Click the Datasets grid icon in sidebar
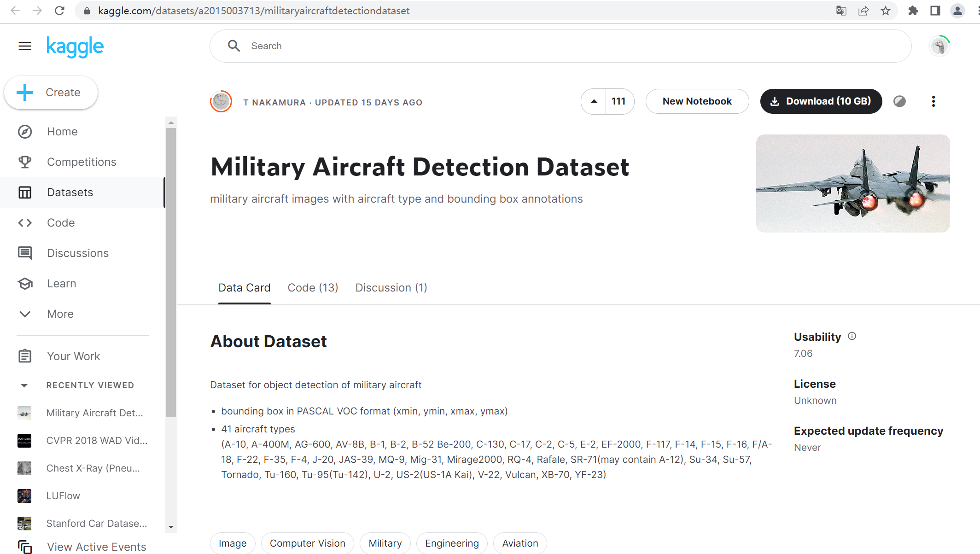This screenshot has height=554, width=980. pos(24,192)
